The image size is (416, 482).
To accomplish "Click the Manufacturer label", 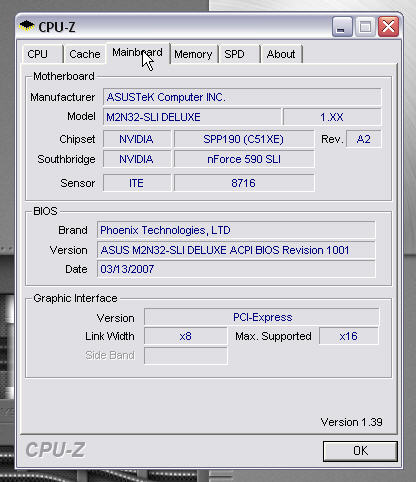I will point(63,97).
